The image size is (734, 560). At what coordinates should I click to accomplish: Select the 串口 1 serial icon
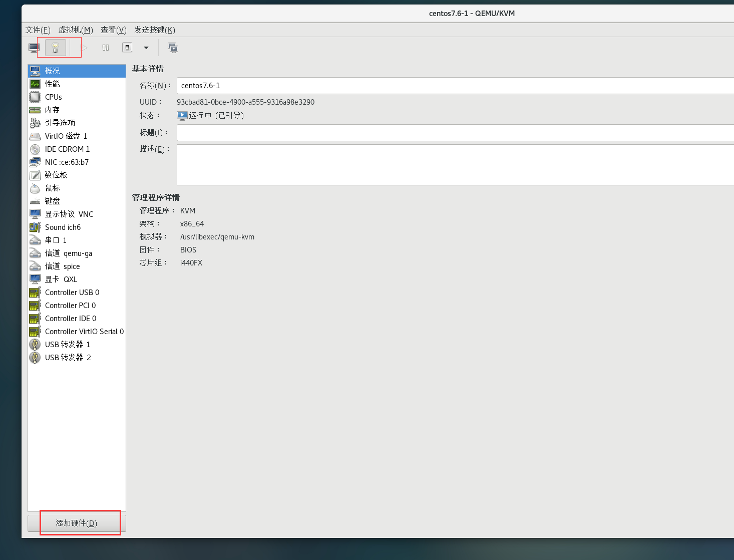(x=35, y=240)
